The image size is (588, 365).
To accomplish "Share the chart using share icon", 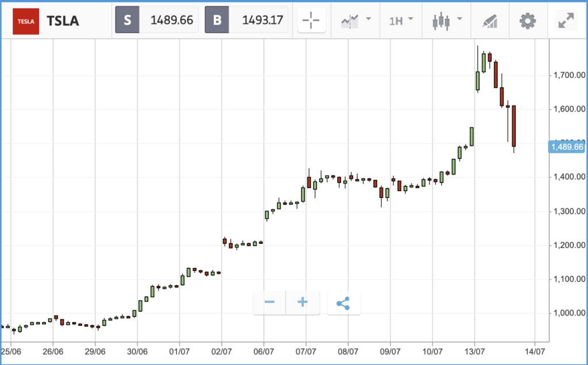I will 343,303.
